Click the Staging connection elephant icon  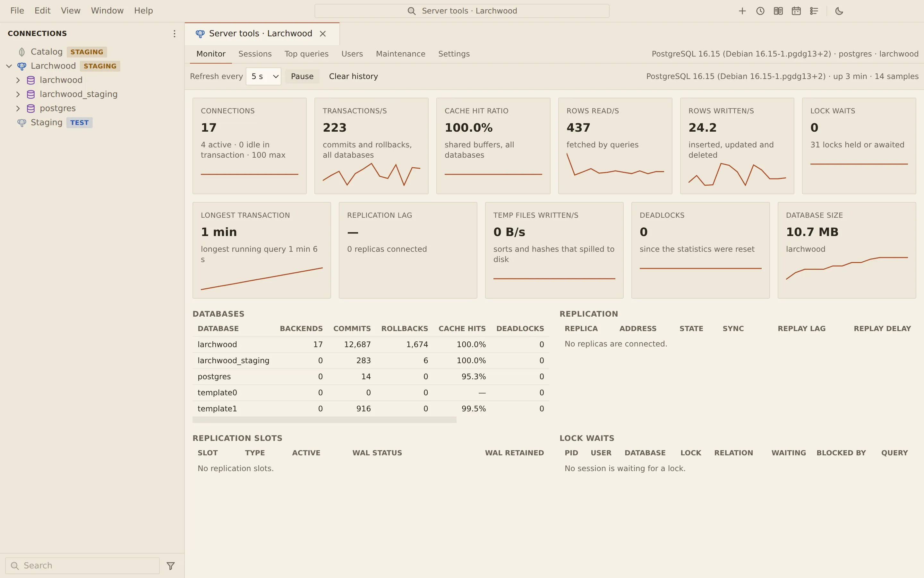click(x=22, y=123)
